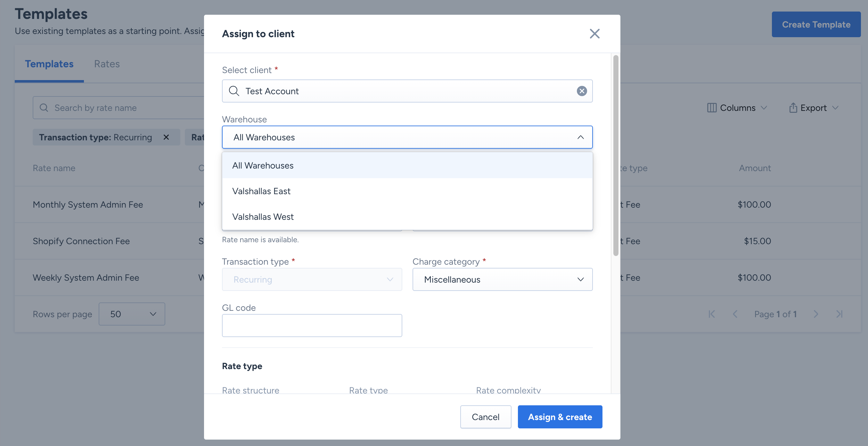The width and height of the screenshot is (868, 446).
Task: Switch to the Rates tab
Action: coord(107,64)
